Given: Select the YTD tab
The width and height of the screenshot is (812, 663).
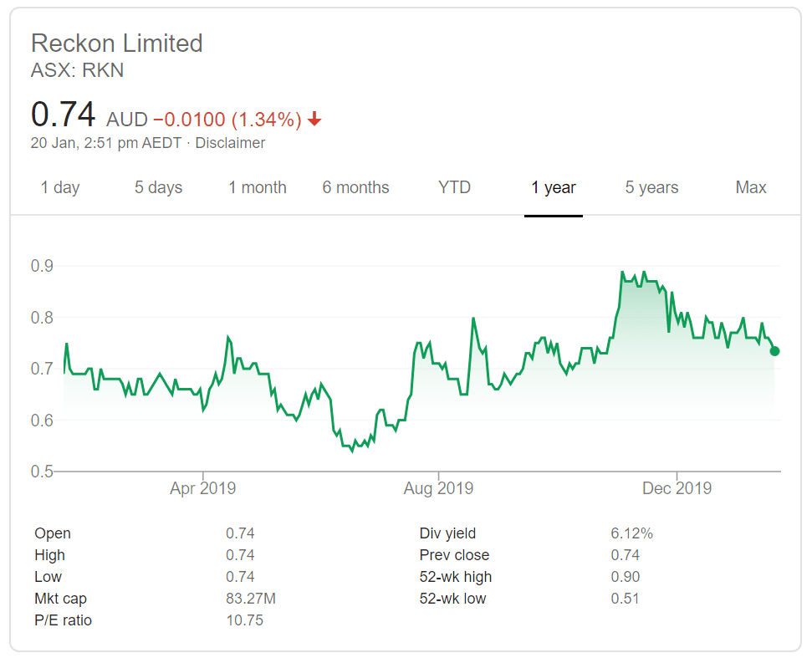Looking at the screenshot, I should tap(454, 187).
